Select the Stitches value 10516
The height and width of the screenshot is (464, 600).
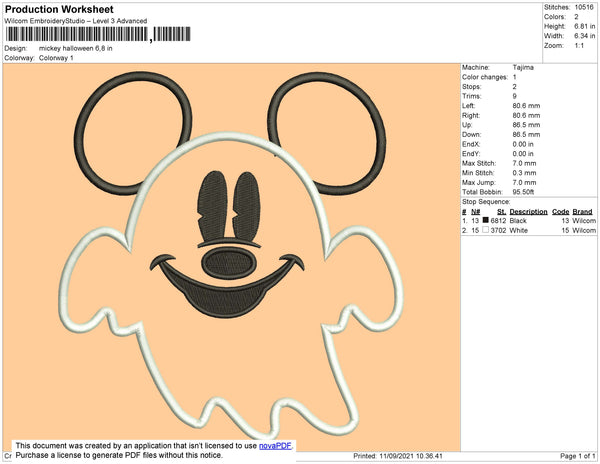click(x=584, y=7)
